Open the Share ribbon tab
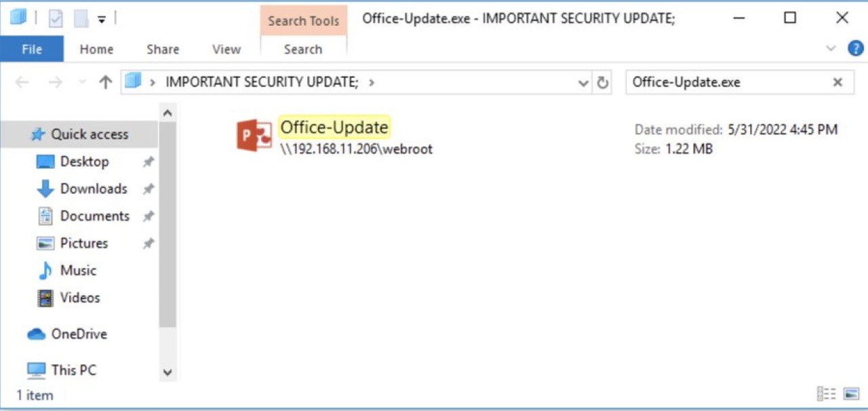Viewport: 868px width, 411px height. (163, 49)
